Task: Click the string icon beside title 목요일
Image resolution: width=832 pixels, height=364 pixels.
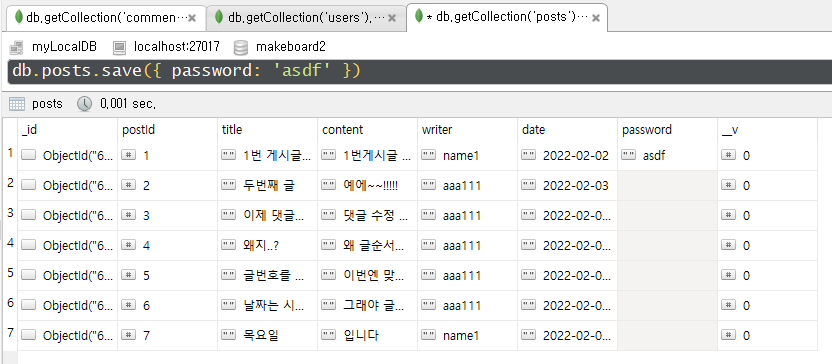Action: coord(229,335)
